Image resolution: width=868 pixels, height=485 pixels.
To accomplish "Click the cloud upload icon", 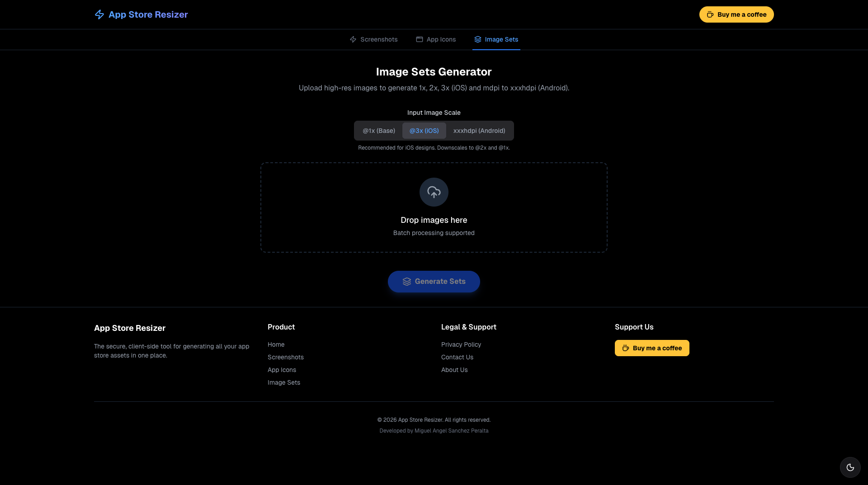I will (434, 192).
